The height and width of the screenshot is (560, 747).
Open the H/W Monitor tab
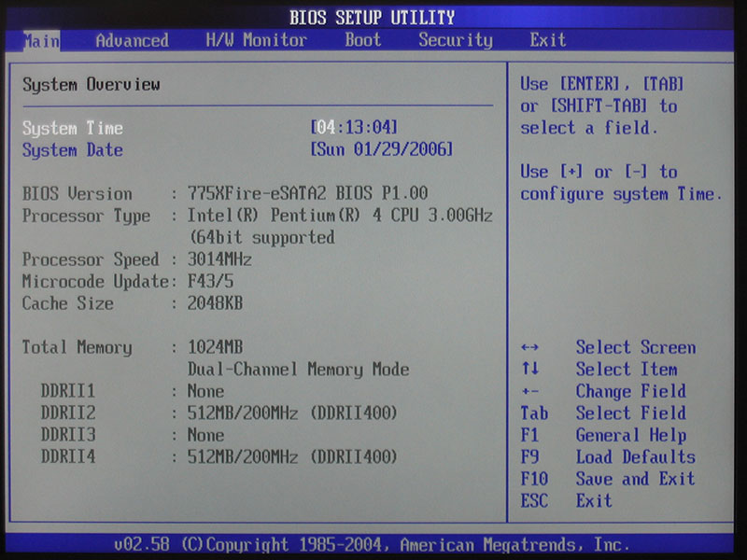254,40
